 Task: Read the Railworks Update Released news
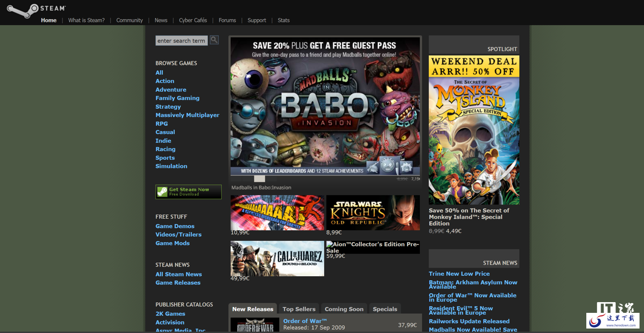pyautogui.click(x=469, y=321)
